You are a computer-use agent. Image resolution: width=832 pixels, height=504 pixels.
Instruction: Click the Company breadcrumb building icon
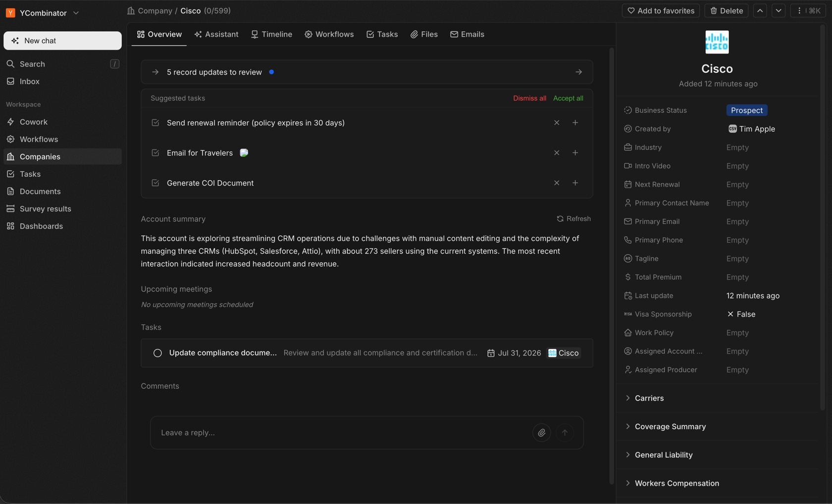(131, 10)
